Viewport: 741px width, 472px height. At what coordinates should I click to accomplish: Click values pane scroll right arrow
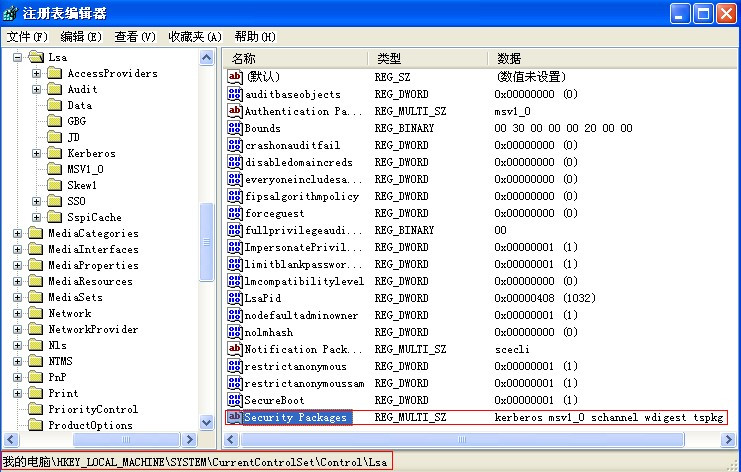click(x=728, y=440)
